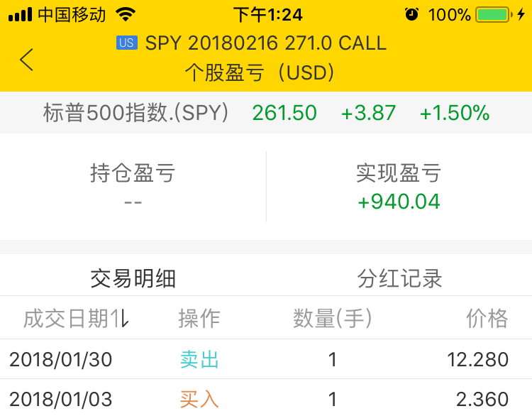Toggle sort order on 成交日期 column
The width and height of the screenshot is (532, 416).
[76, 318]
